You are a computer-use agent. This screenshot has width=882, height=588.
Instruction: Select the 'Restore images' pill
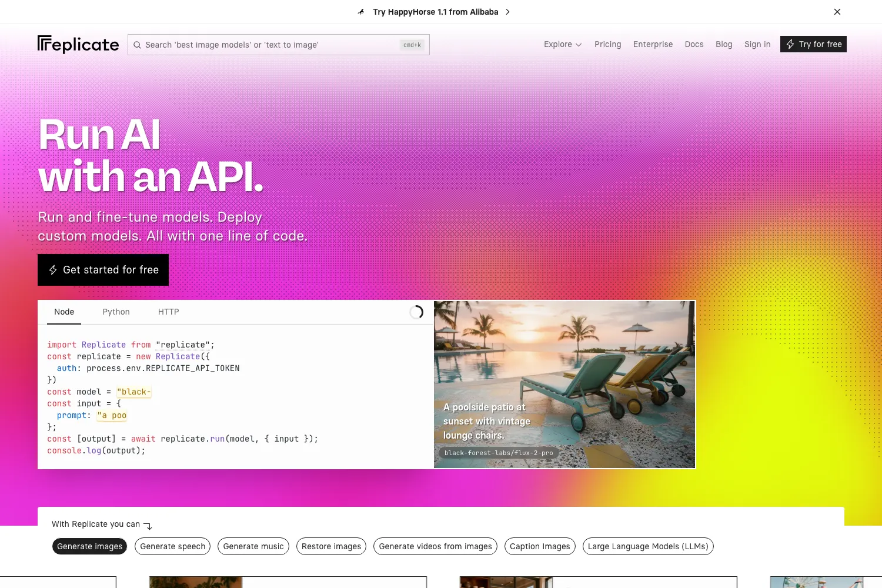pos(332,546)
